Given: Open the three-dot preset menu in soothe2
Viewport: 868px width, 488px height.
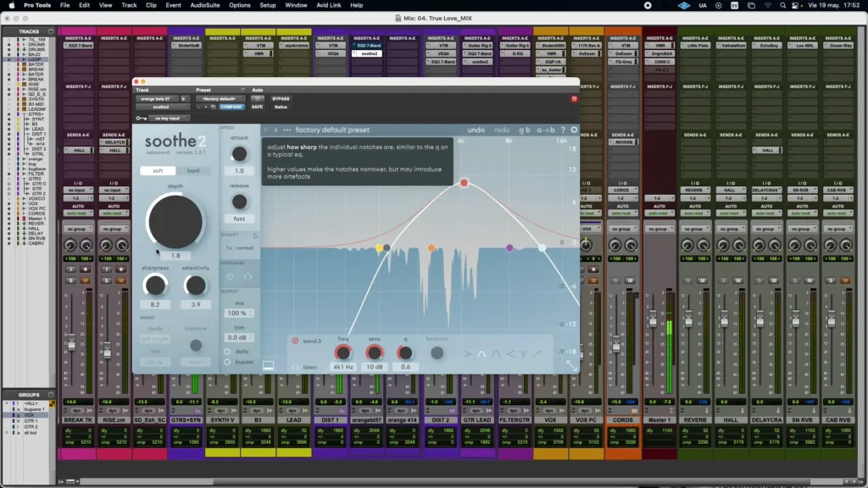Looking at the screenshot, I should 287,130.
